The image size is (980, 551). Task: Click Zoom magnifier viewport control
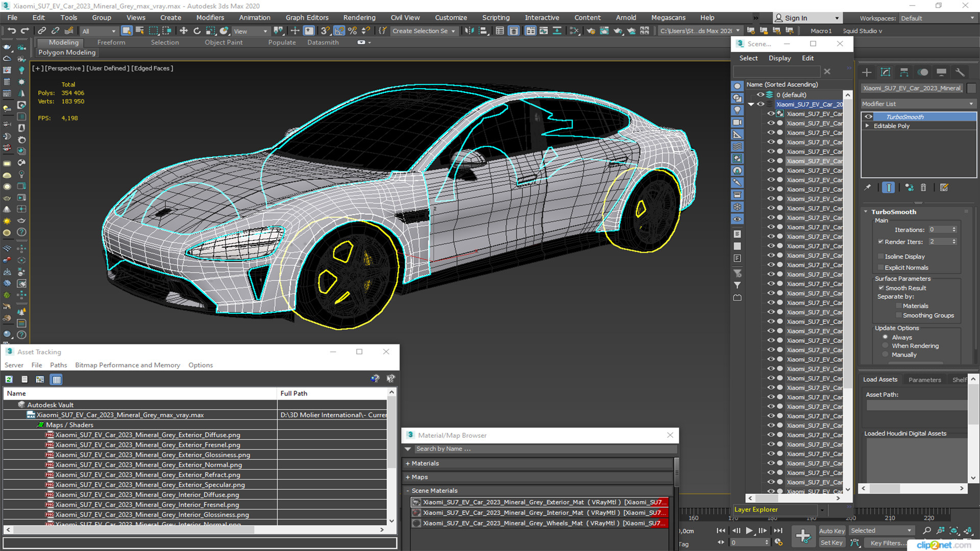coord(927,531)
